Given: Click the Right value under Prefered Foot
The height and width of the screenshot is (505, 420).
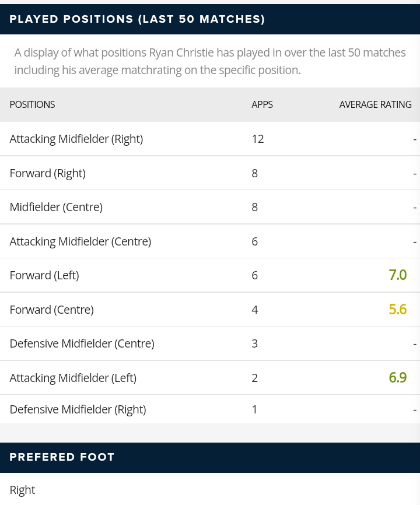Looking at the screenshot, I should (x=23, y=490).
